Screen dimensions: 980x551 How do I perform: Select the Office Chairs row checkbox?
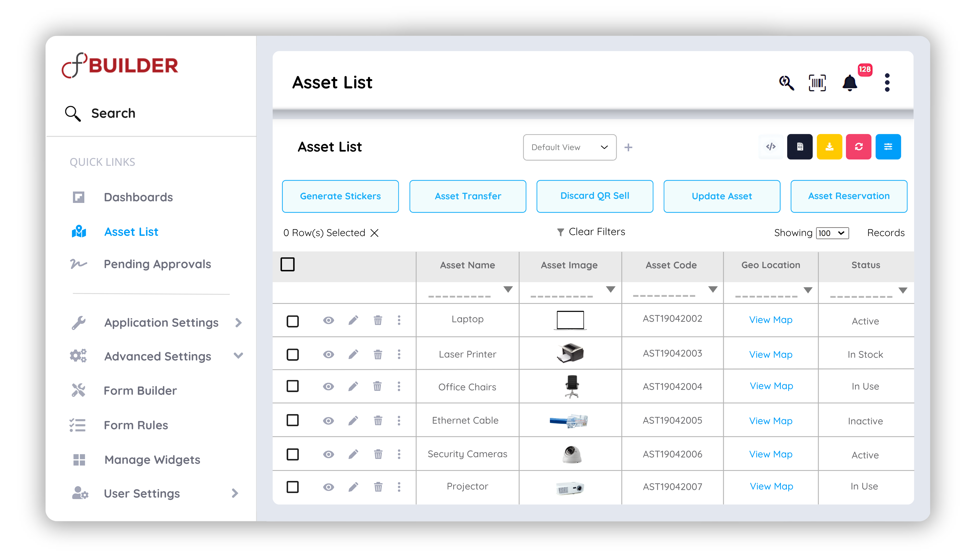293,386
